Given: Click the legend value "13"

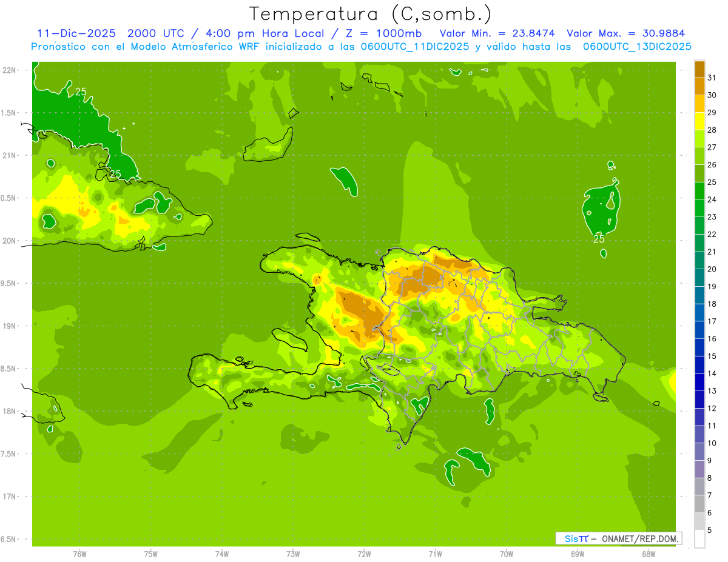Looking at the screenshot, I should click(712, 391).
